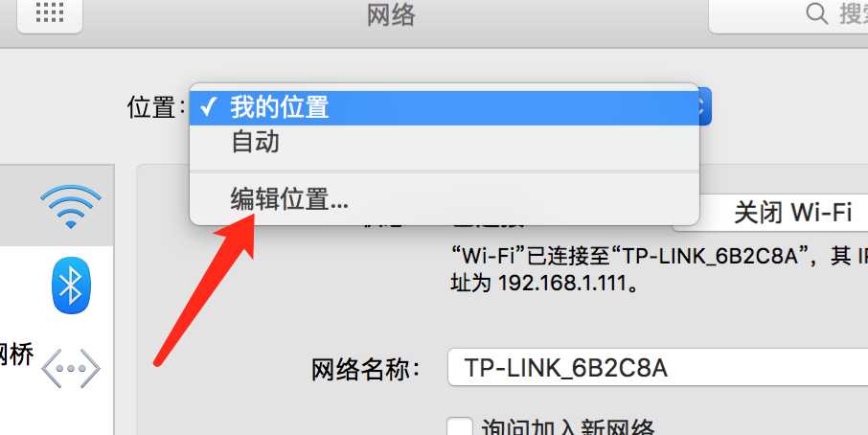
Task: Focus the 搜索 search field
Action: [x=788, y=13]
